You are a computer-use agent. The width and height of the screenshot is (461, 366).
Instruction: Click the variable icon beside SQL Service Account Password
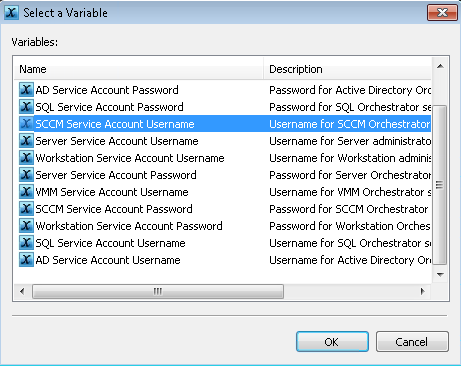[x=26, y=107]
